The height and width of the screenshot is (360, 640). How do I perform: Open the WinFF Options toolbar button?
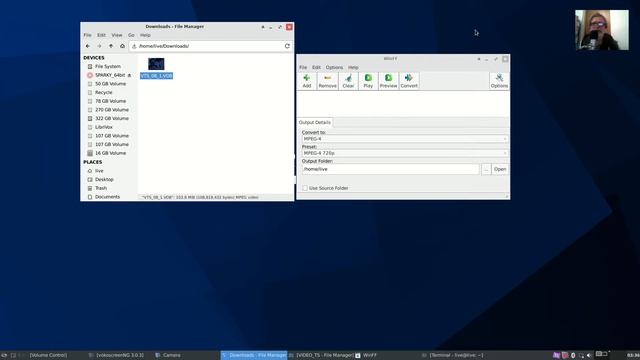[499, 81]
